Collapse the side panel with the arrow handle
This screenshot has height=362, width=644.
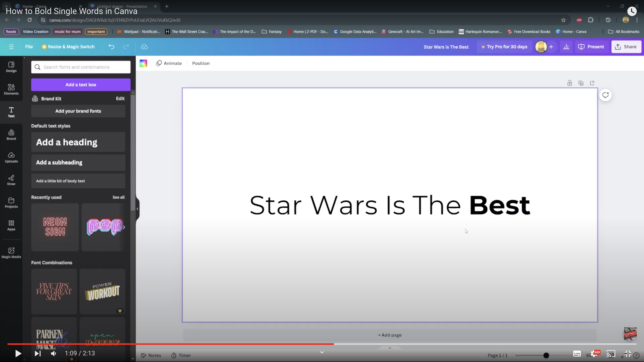pyautogui.click(x=138, y=209)
